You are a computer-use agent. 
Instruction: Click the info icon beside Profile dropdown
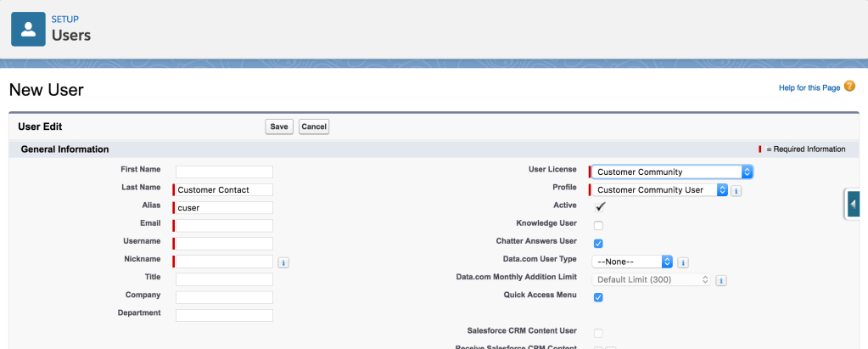coord(736,190)
